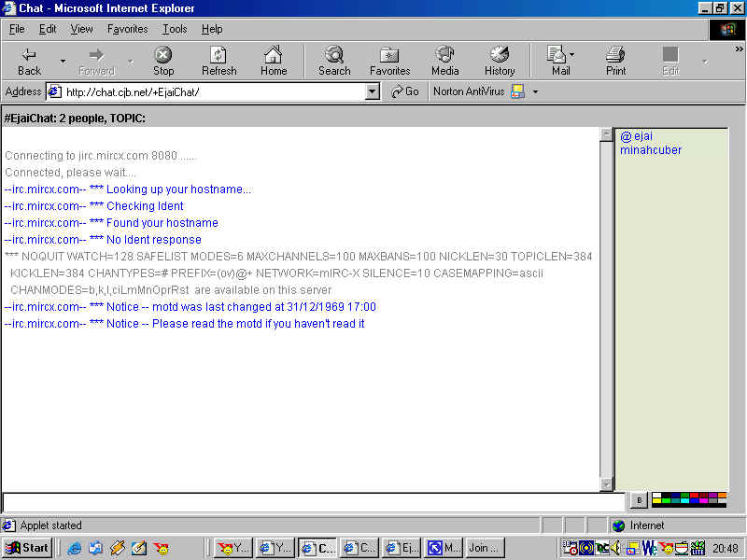Screen dimensions: 747x560
Task: Open the File menu
Action: pyautogui.click(x=17, y=29)
